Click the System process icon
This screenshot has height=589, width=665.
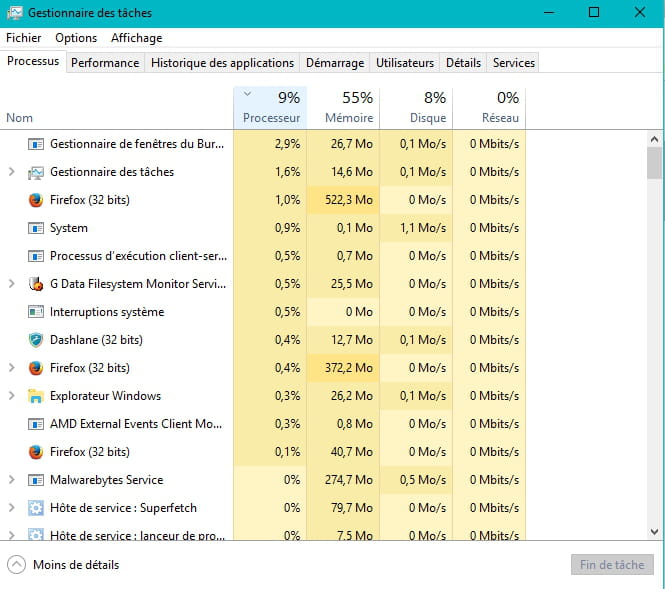36,228
